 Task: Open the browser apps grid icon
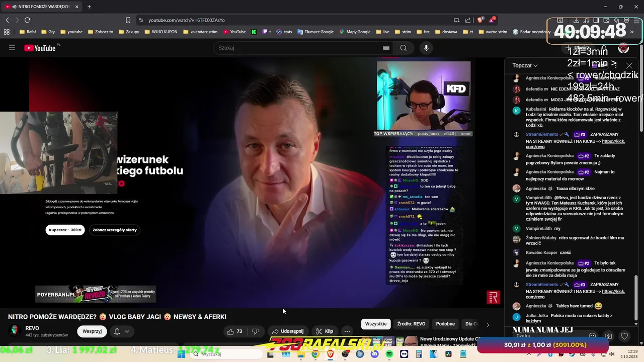pyautogui.click(x=7, y=32)
